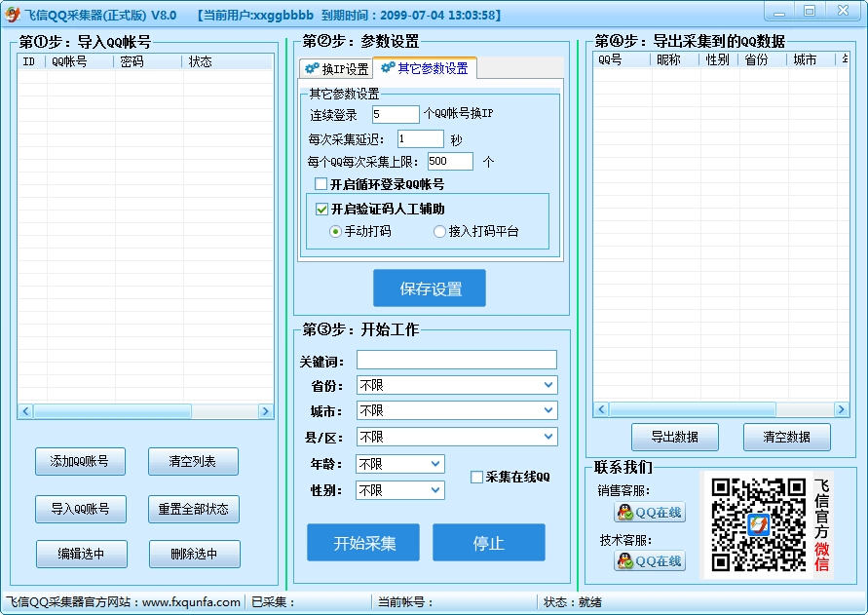Click the official website text www.fxqunfa.com
Image resolution: width=868 pixels, height=615 pixels.
tap(191, 602)
